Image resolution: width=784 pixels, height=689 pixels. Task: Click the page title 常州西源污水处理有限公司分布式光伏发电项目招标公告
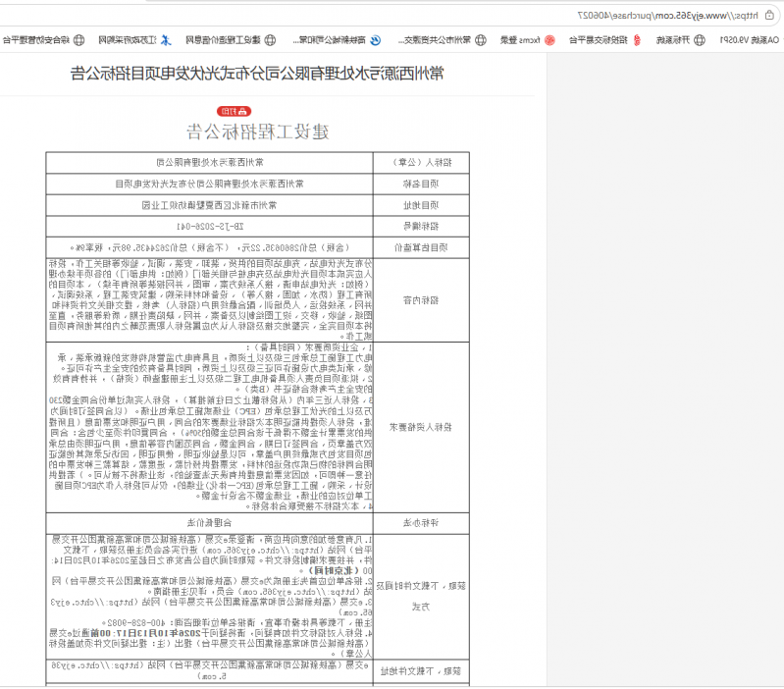pos(257,74)
